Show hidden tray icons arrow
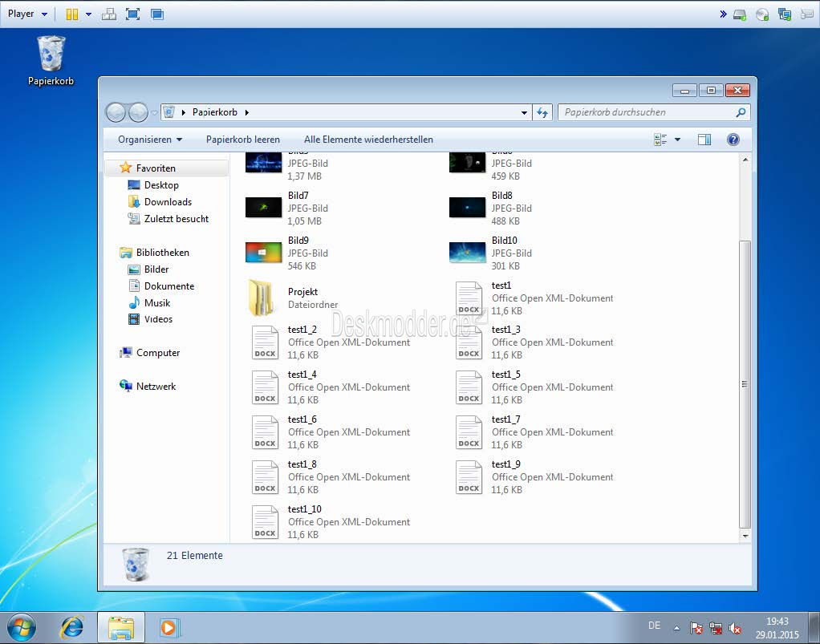This screenshot has width=820, height=644. [x=676, y=628]
